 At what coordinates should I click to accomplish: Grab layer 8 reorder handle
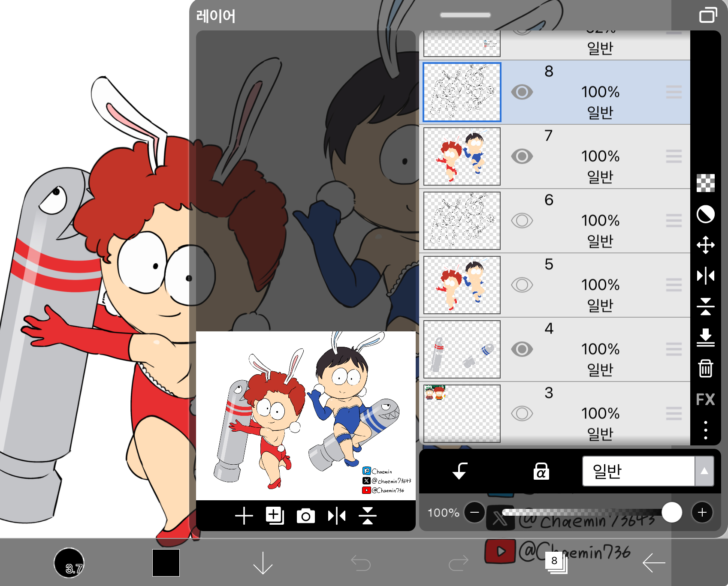674,92
